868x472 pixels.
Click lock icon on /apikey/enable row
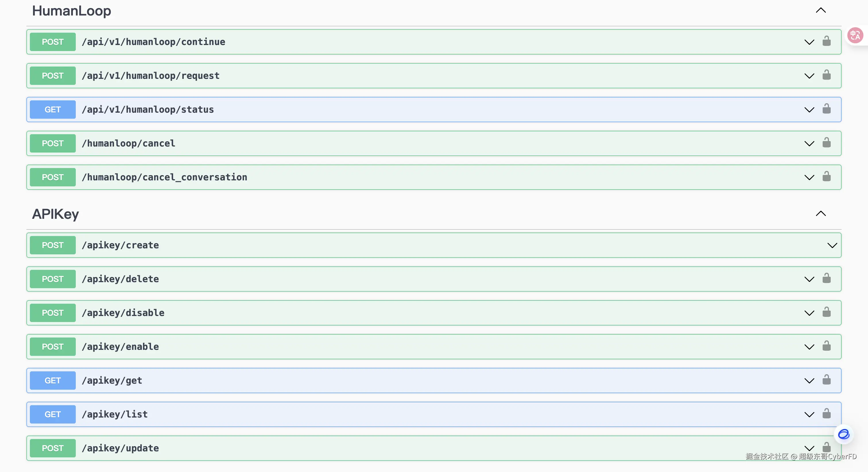point(826,346)
